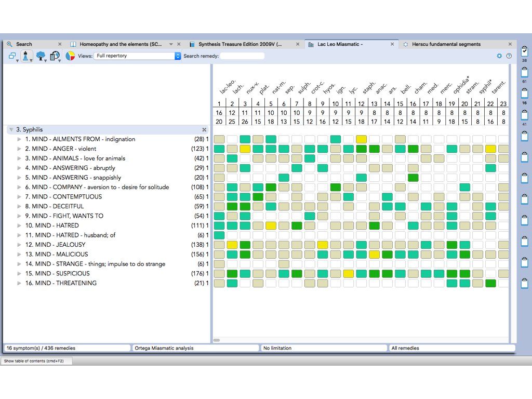Select the clipboard labeled 41

pos(525,115)
